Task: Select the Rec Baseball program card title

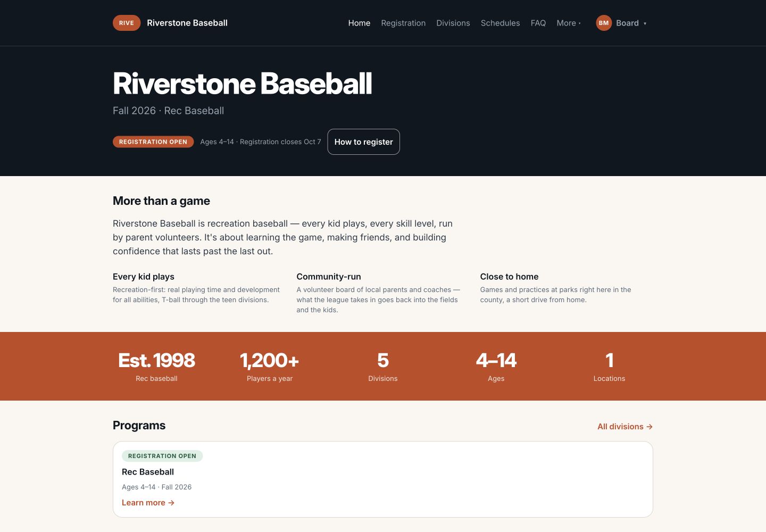Action: [148, 472]
